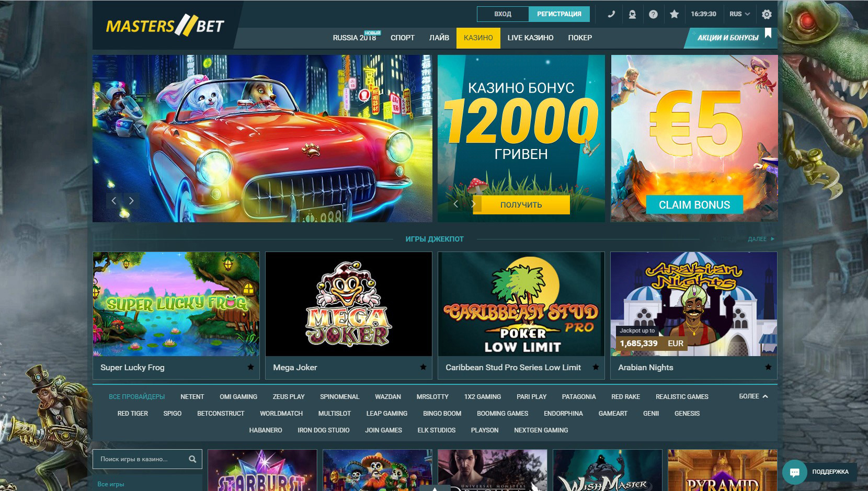Click the phone contact icon

pyautogui.click(x=611, y=14)
